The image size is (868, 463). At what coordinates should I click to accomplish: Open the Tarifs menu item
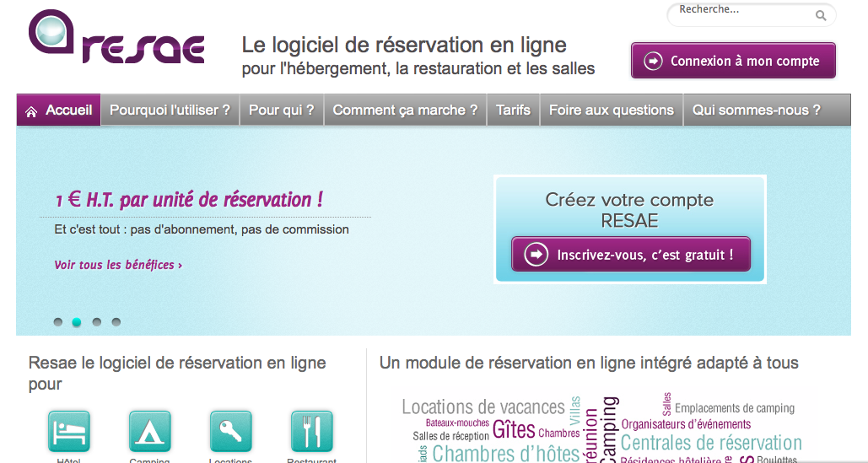click(513, 110)
